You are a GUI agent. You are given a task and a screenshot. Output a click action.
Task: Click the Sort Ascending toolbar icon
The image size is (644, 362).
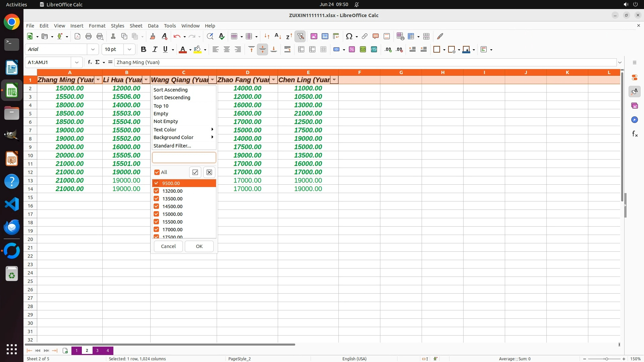[x=278, y=36]
